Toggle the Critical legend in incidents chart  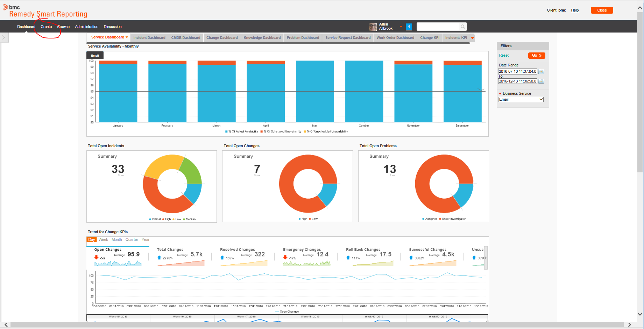point(155,219)
